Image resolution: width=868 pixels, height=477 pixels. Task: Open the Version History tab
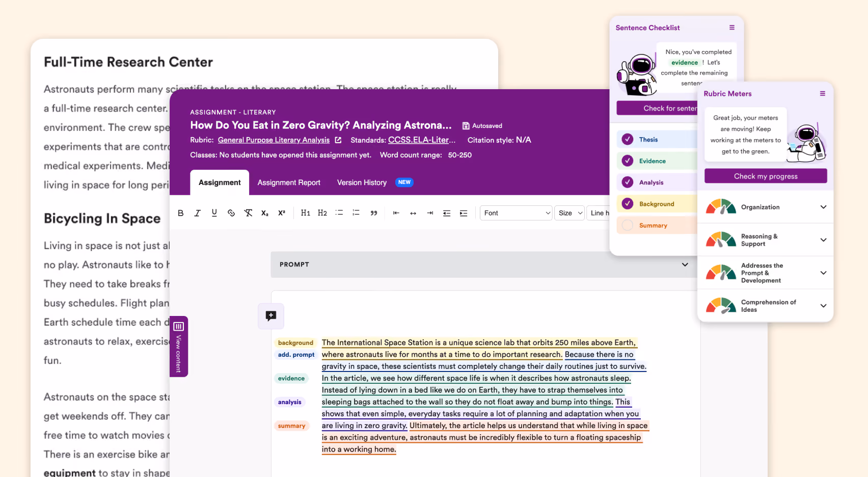pos(362,182)
